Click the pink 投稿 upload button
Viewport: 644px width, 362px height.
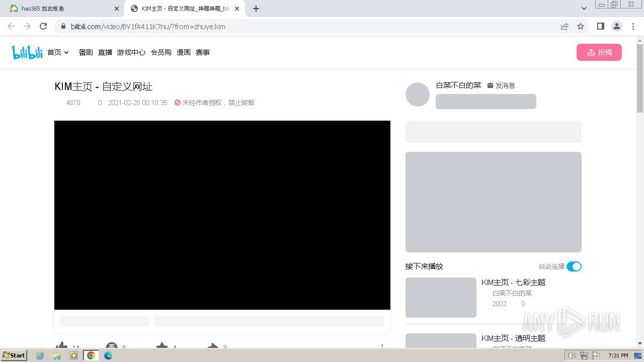pyautogui.click(x=599, y=52)
